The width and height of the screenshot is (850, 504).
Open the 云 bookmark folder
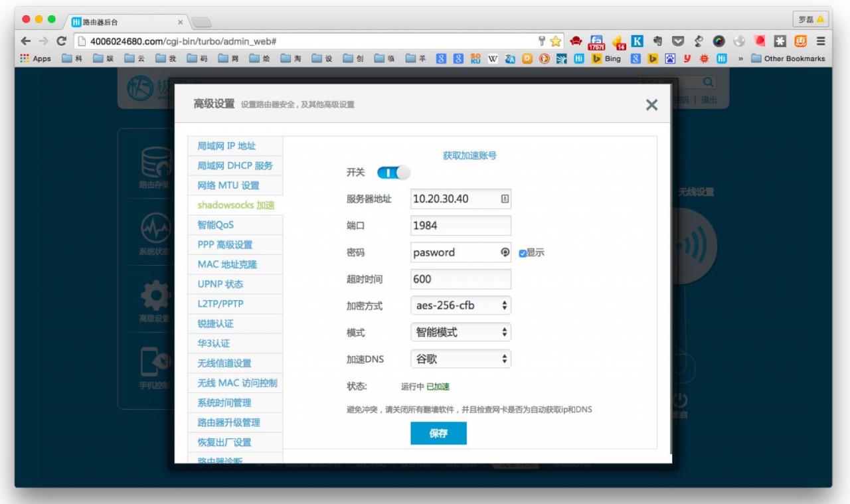point(133,58)
